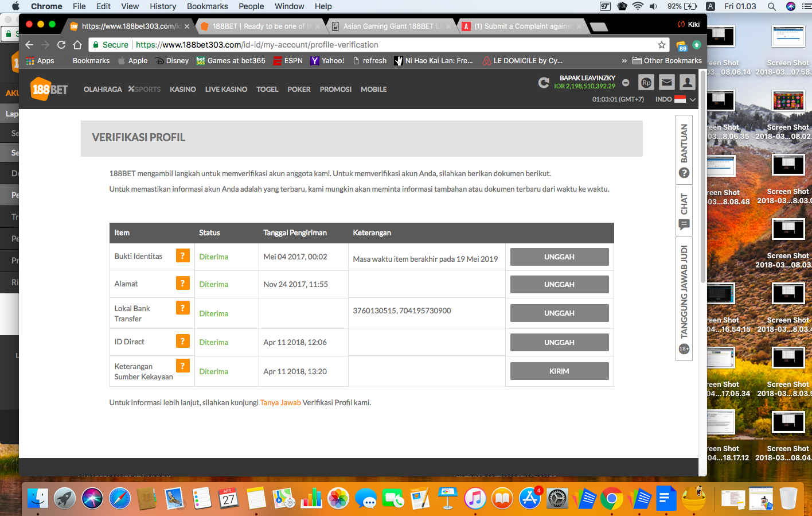Open the account profile silhouette icon

point(688,83)
